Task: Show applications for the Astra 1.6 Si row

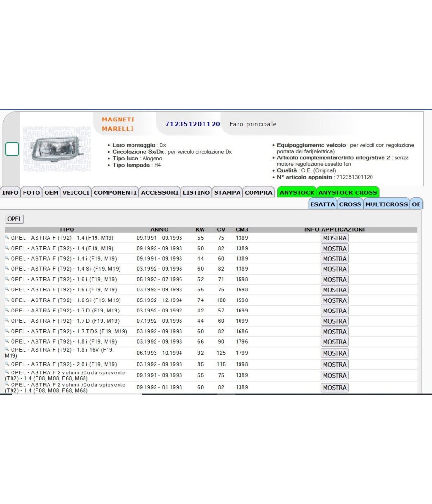Action: 335,300
